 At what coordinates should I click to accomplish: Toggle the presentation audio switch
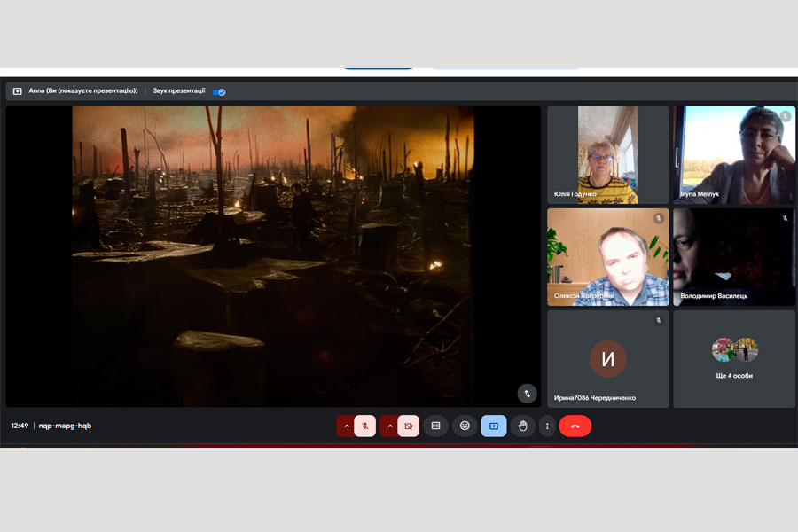pos(219,92)
